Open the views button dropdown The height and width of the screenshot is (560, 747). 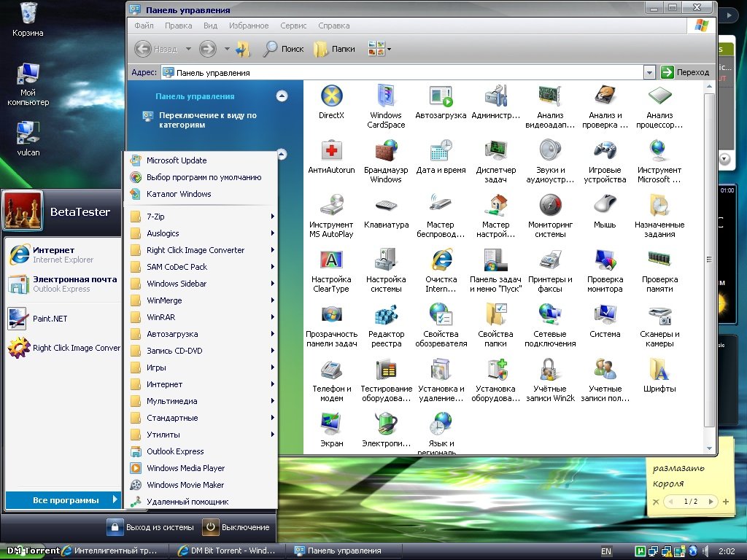[390, 49]
